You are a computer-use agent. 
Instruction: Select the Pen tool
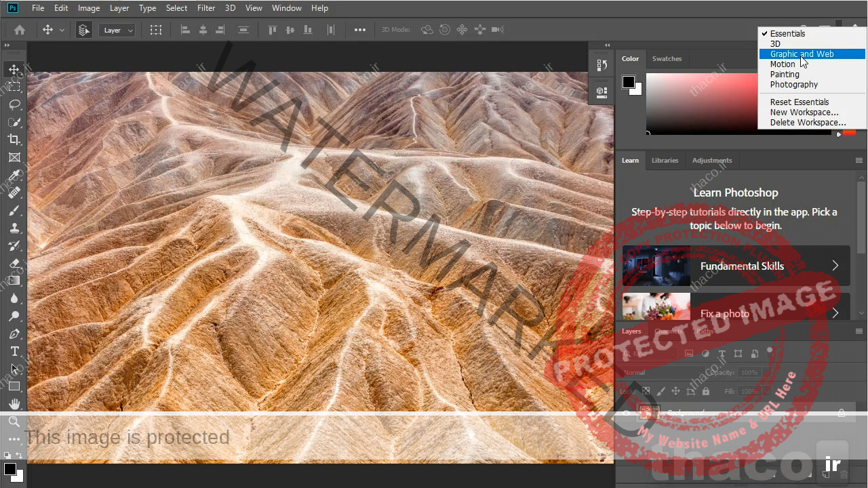(14, 333)
